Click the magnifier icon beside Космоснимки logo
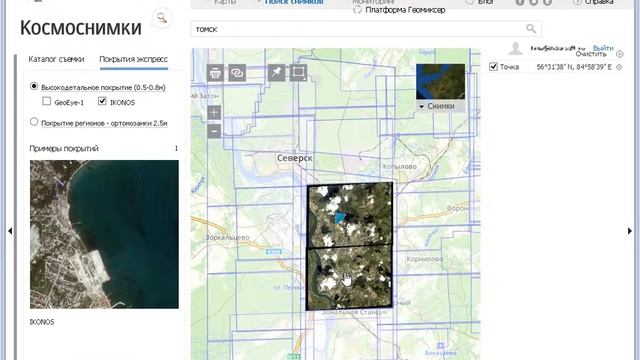Screen dimensions: 640x360 coord(162,18)
